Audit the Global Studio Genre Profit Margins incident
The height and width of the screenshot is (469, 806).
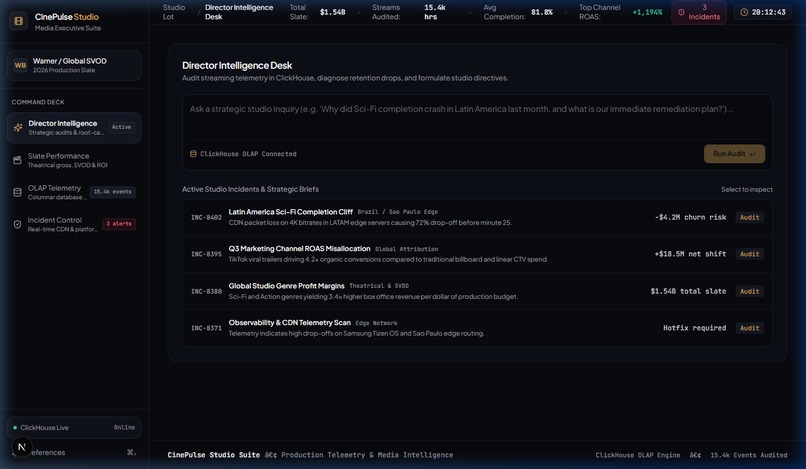pyautogui.click(x=749, y=291)
